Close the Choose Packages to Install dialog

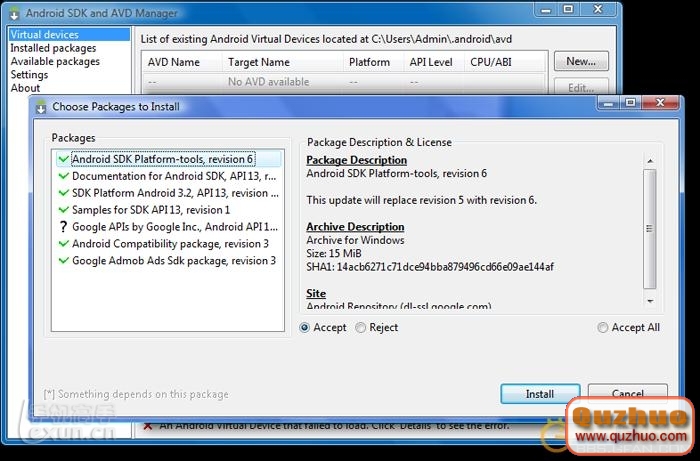point(660,103)
